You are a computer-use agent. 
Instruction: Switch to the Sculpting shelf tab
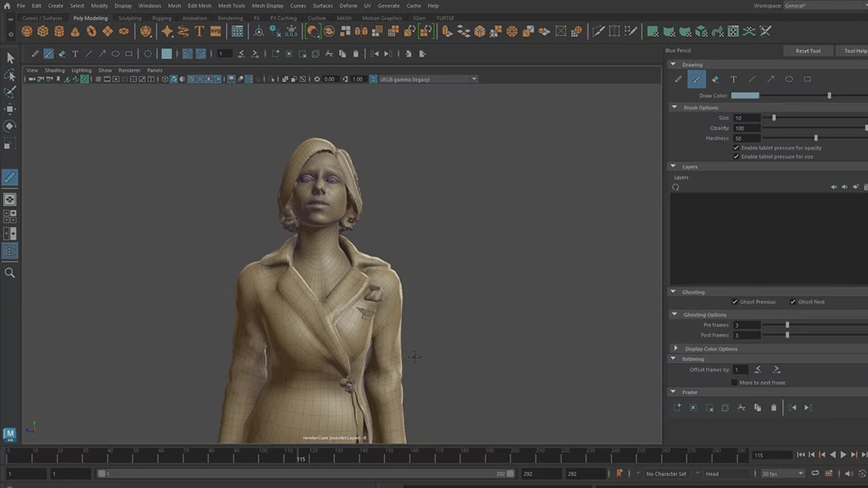tap(130, 18)
